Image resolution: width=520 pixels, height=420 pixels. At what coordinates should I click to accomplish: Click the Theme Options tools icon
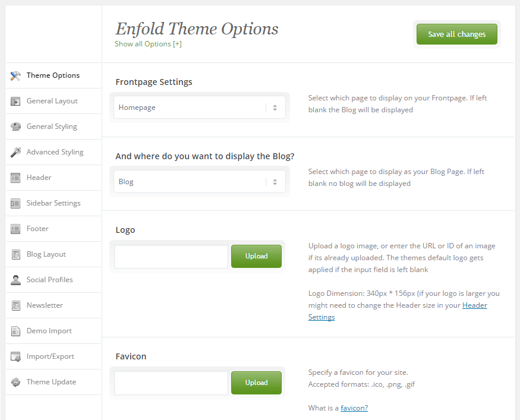pos(15,76)
